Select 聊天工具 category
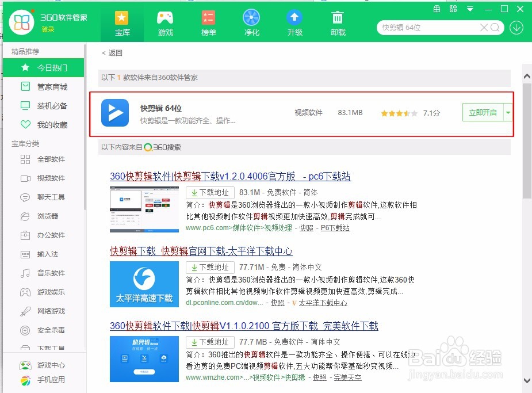Viewport: 532px width, 393px height. click(x=44, y=197)
